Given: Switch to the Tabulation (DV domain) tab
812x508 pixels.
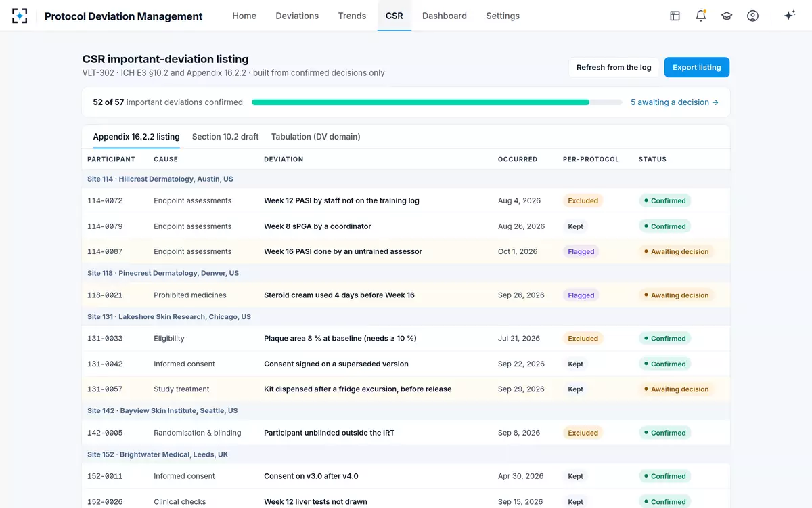Looking at the screenshot, I should click(x=315, y=137).
